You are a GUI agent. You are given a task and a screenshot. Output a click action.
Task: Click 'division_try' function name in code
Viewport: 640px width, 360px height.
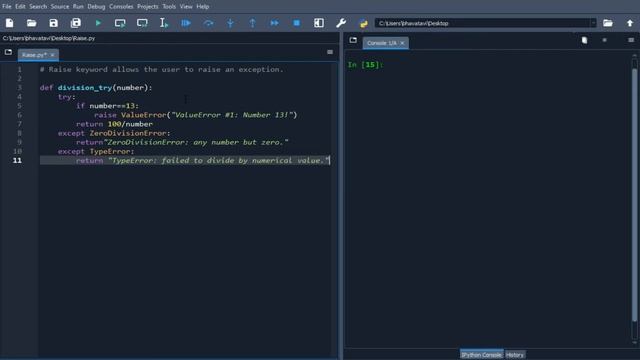pos(84,88)
